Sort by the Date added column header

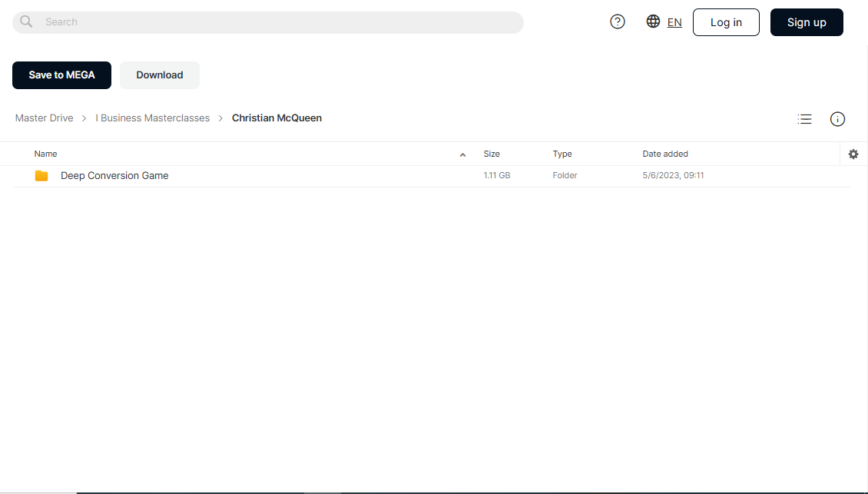(665, 154)
